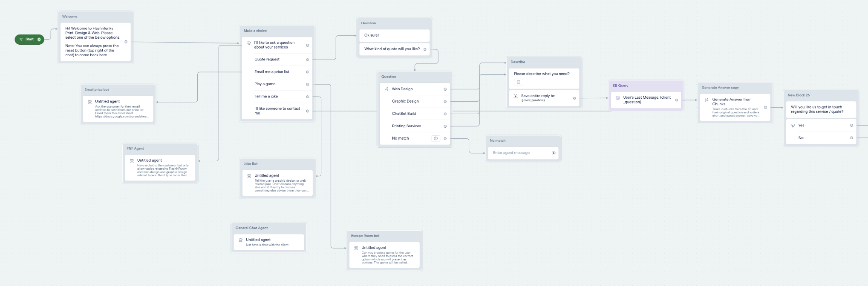Click the end port in Enter agent message
The width and height of the screenshot is (868, 286).
click(x=554, y=153)
